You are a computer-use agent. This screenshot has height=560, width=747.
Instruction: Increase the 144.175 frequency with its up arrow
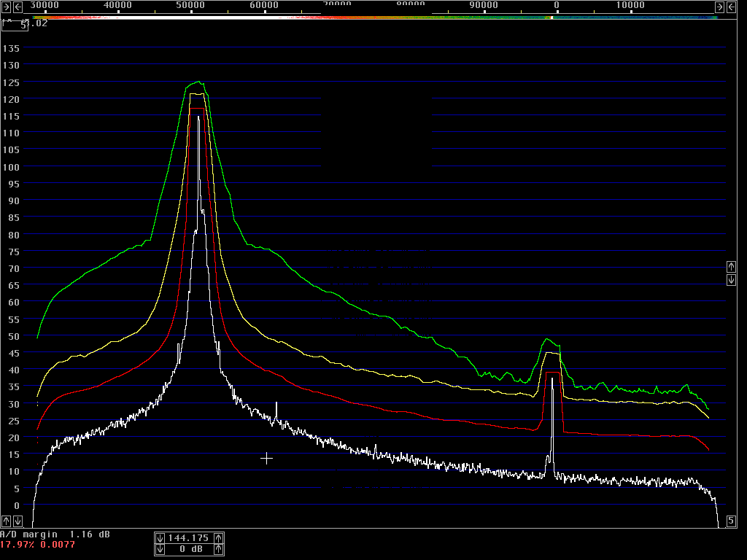219,538
